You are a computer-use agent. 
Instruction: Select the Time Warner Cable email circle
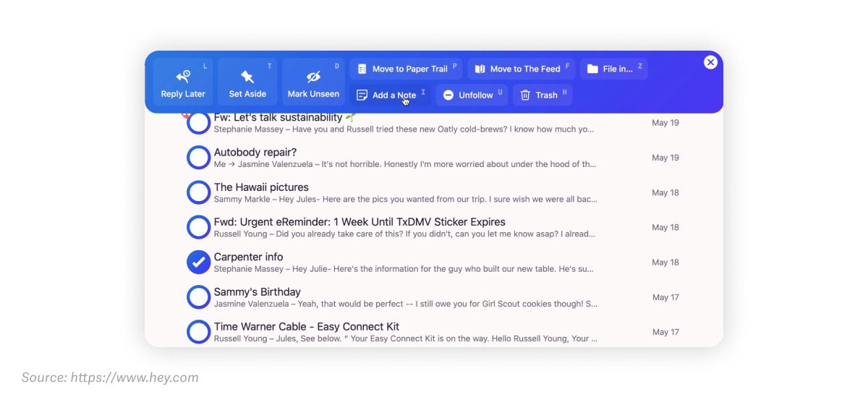click(198, 332)
